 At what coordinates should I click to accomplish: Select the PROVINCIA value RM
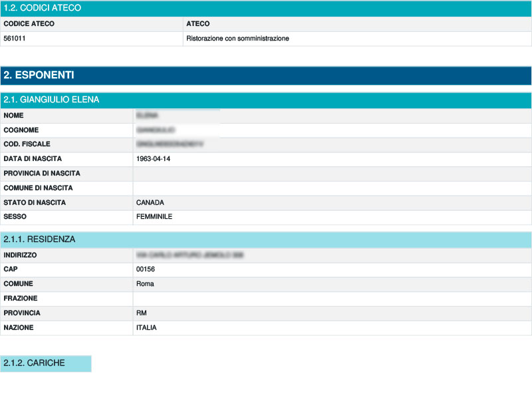[x=142, y=313]
